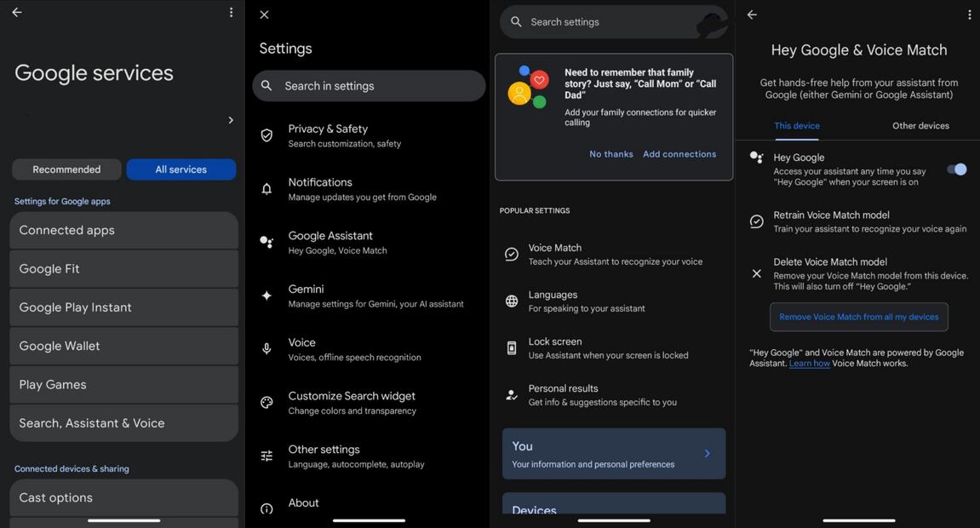Screen dimensions: 980x528
Task: Switch to the Other devices tab
Action: [x=919, y=124]
